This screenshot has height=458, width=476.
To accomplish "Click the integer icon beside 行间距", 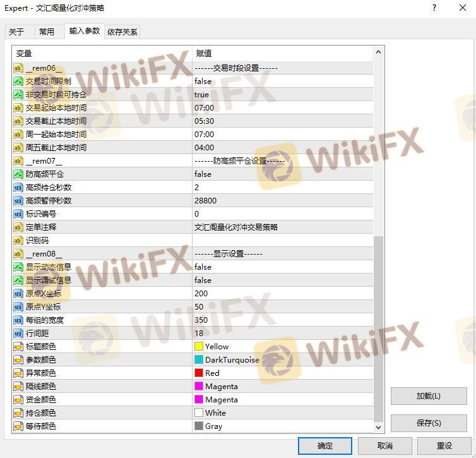I will [18, 334].
